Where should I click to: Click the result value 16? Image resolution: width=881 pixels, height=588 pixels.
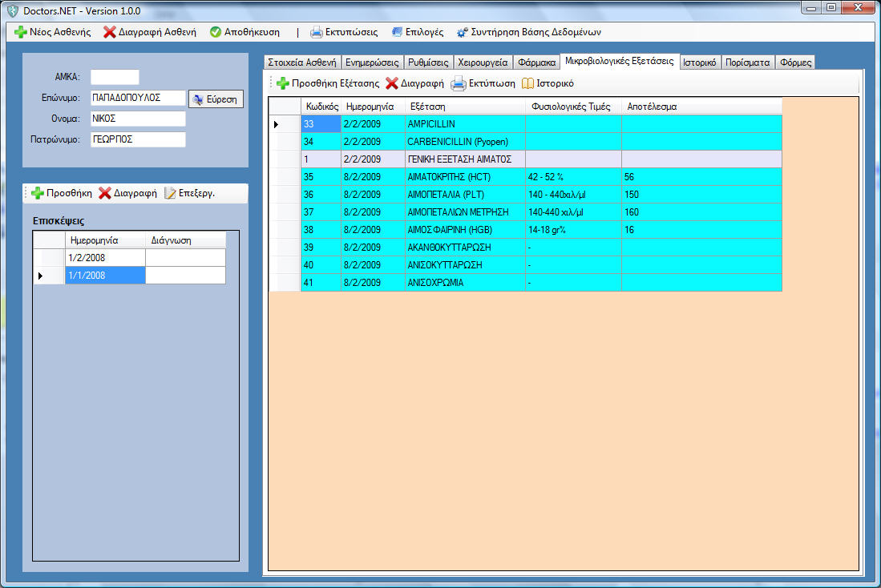[701, 230]
